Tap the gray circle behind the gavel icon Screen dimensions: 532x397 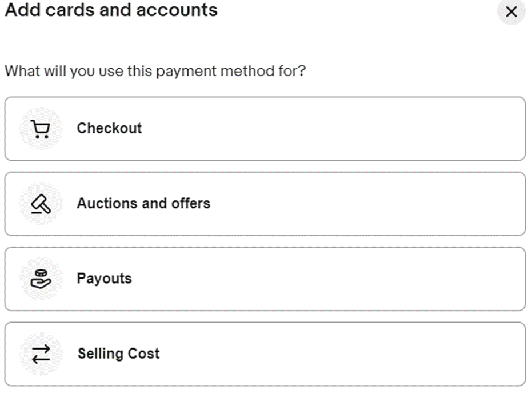(x=41, y=204)
